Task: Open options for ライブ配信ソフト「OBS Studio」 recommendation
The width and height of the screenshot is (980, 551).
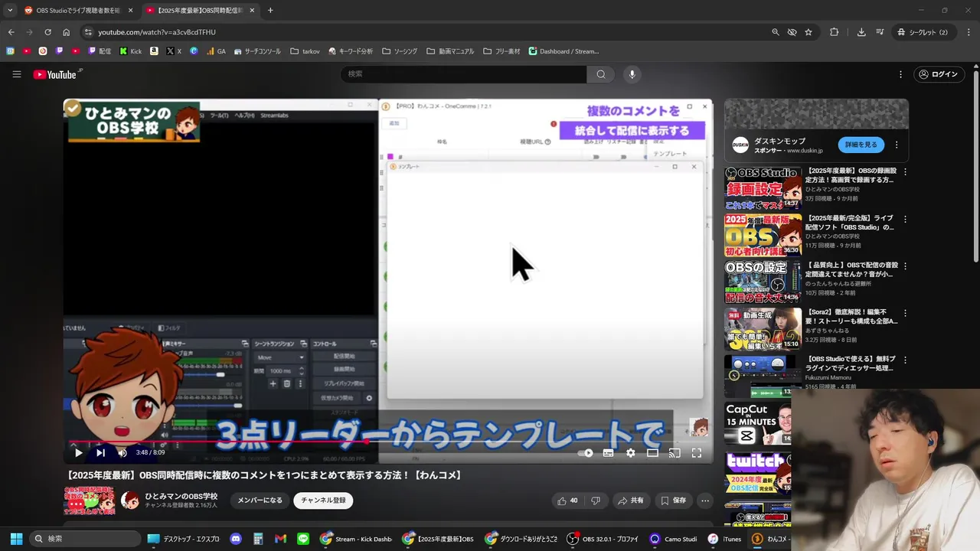Action: click(905, 219)
